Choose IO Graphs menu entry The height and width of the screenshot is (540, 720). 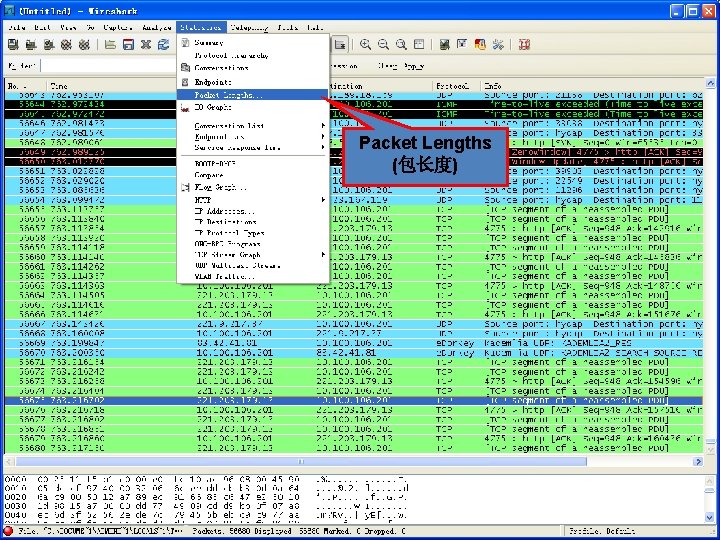coord(253,107)
